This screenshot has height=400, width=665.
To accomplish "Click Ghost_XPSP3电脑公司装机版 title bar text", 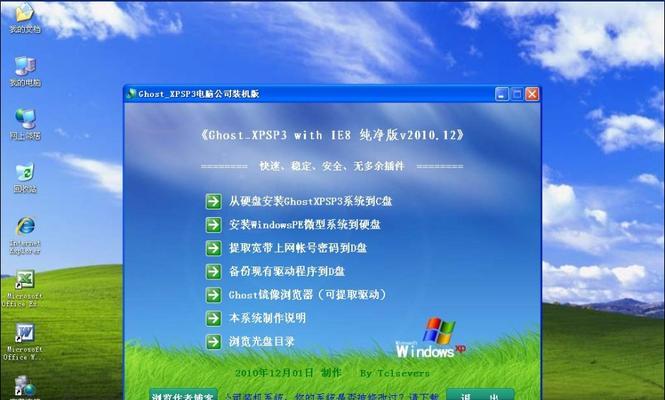I will (x=198, y=94).
